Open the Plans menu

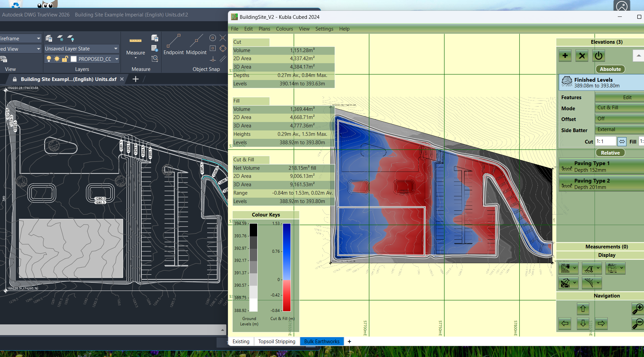pos(264,29)
